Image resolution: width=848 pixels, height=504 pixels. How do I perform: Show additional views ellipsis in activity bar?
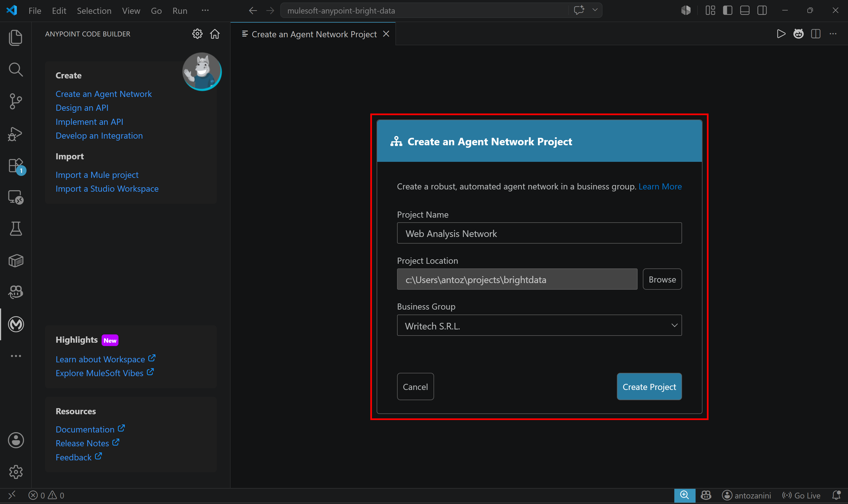tap(16, 356)
